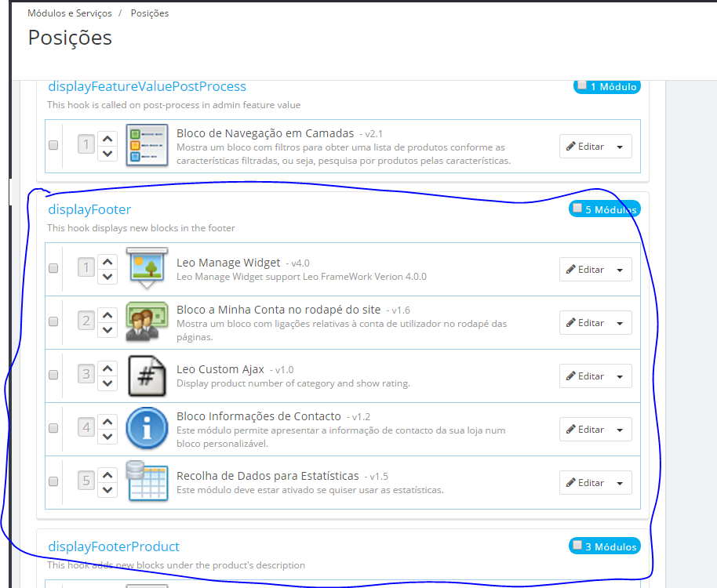Open dropdown next to Editar for Bloco a Minha Conta
Viewport: 717px width, 588px height.
(620, 323)
